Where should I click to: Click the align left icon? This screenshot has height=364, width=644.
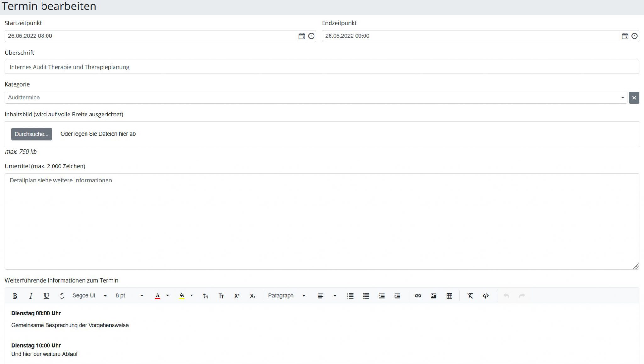coord(320,296)
